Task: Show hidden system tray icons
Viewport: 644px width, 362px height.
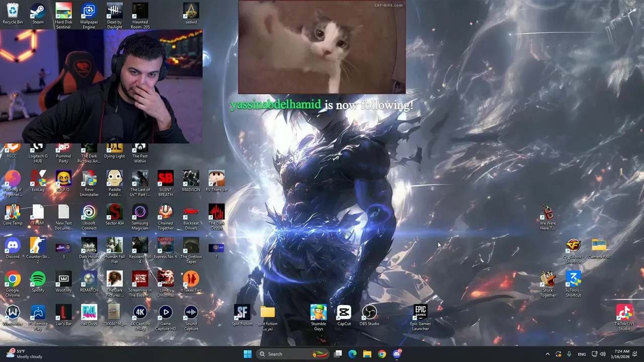Action: (547, 354)
